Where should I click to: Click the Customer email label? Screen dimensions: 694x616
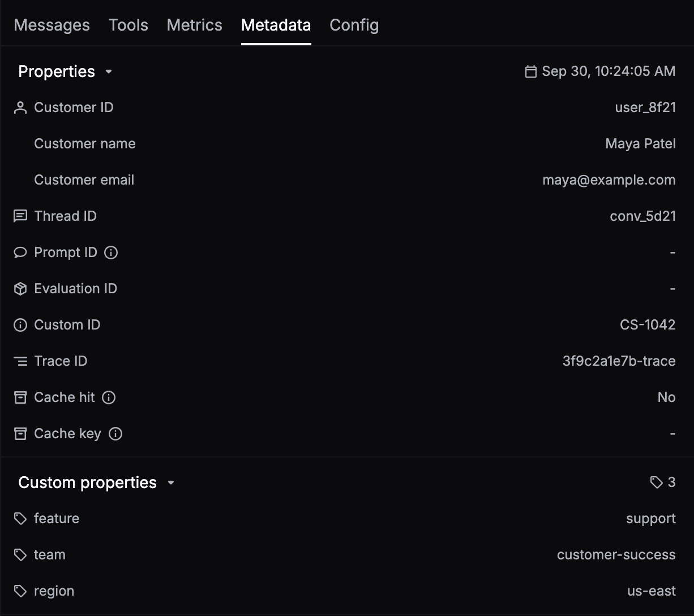[84, 180]
